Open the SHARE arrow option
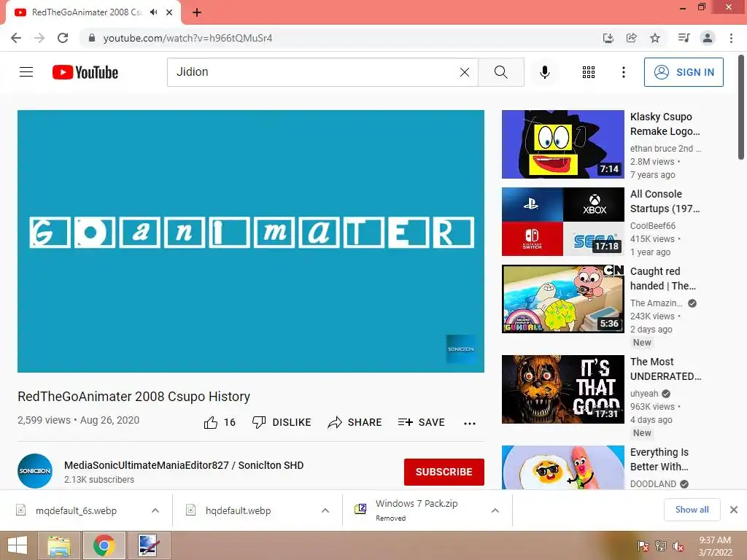Viewport: 747px width, 560px height. tap(355, 422)
